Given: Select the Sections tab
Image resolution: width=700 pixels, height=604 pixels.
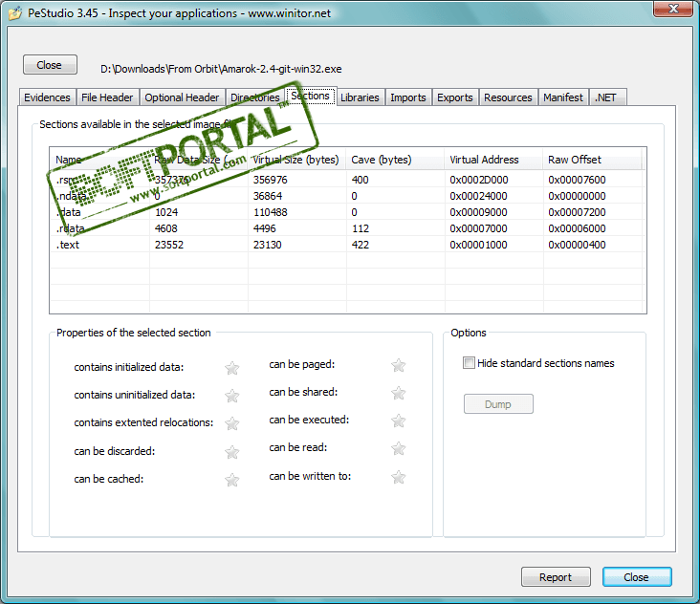Looking at the screenshot, I should (311, 96).
